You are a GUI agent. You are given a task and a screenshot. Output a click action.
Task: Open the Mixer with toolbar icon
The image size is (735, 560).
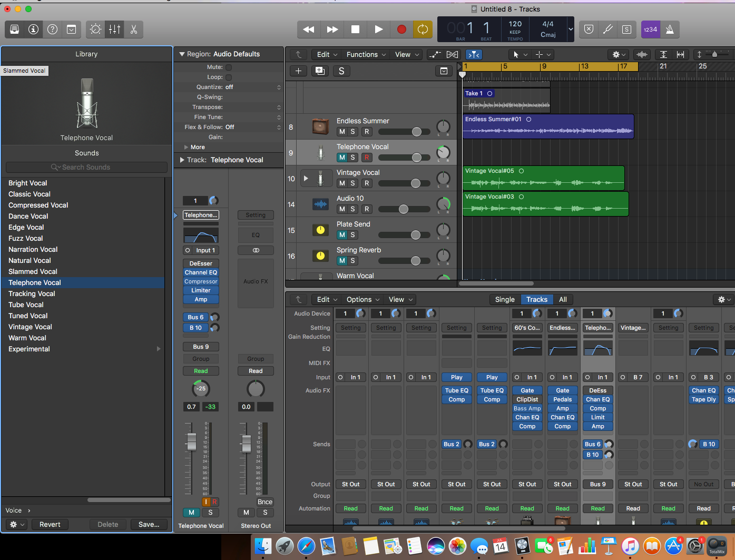tap(114, 30)
